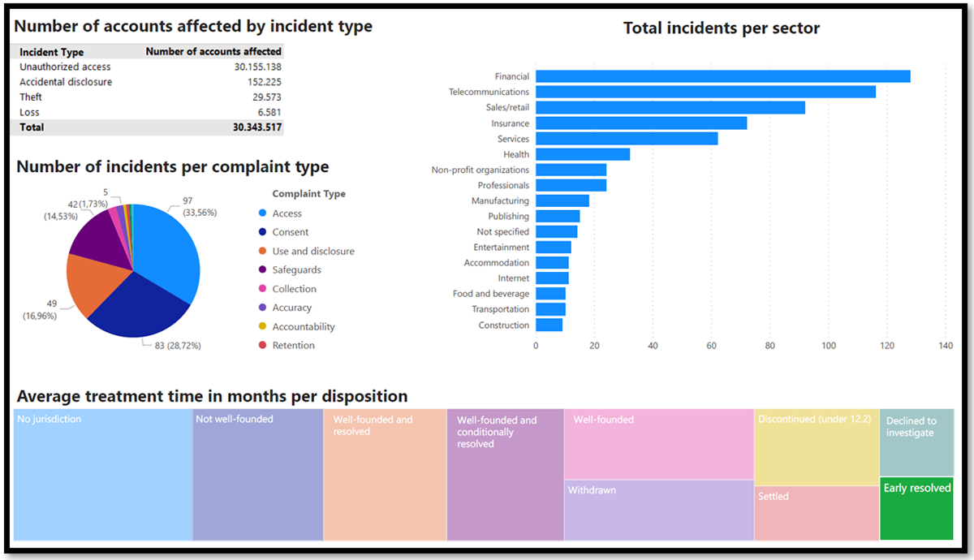This screenshot has width=974, height=560.
Task: Click the No jurisdiction treemap tile
Action: tap(103, 475)
